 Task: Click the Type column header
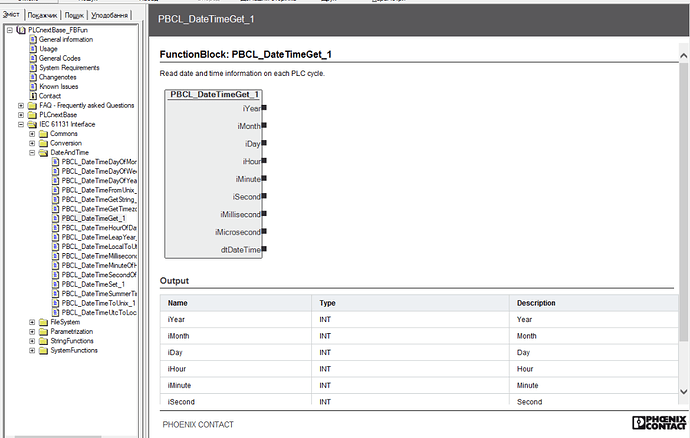(411, 303)
